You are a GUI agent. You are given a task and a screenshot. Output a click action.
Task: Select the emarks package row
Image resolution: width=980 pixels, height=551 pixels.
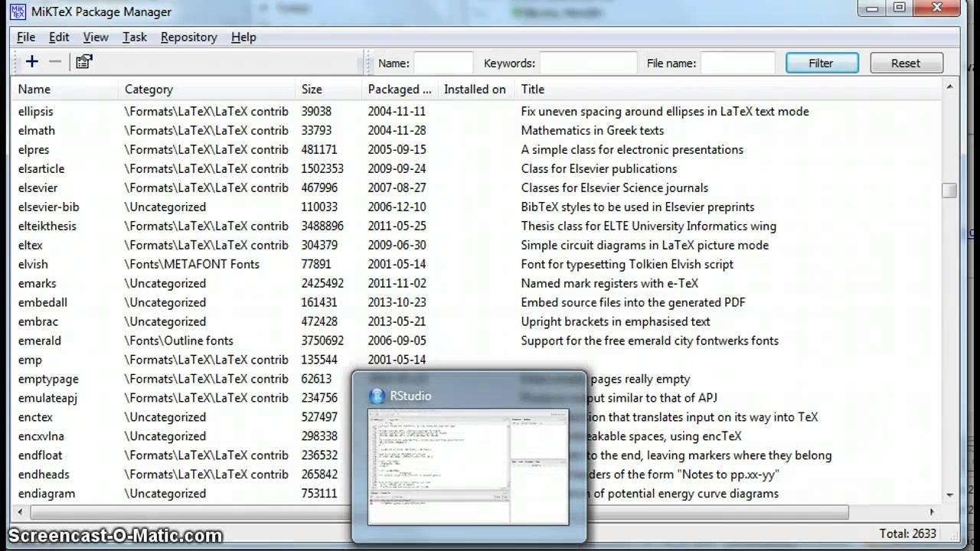click(476, 283)
